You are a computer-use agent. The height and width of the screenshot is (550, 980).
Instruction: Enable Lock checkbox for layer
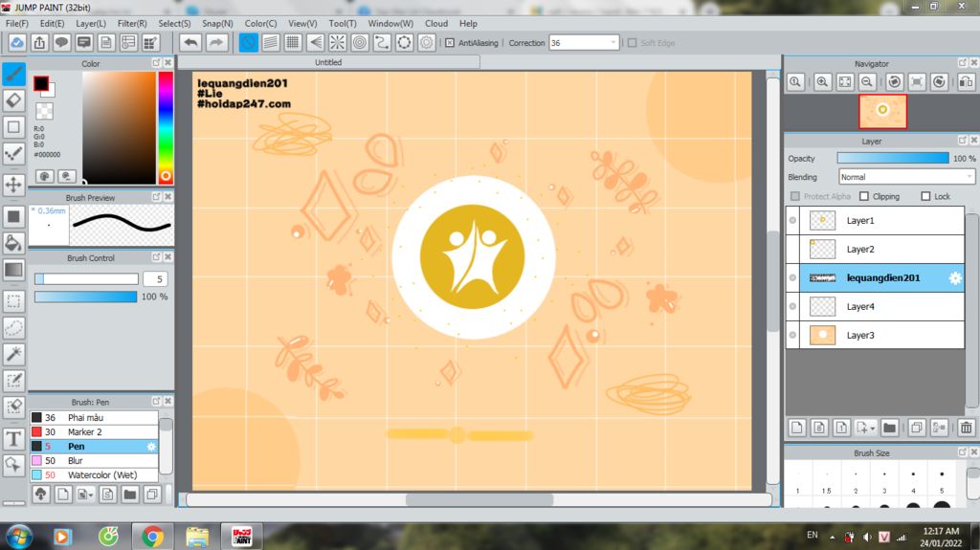[925, 196]
